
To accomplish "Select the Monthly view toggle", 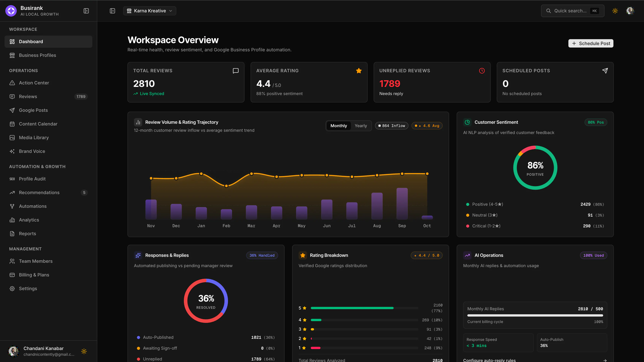I will click(339, 126).
